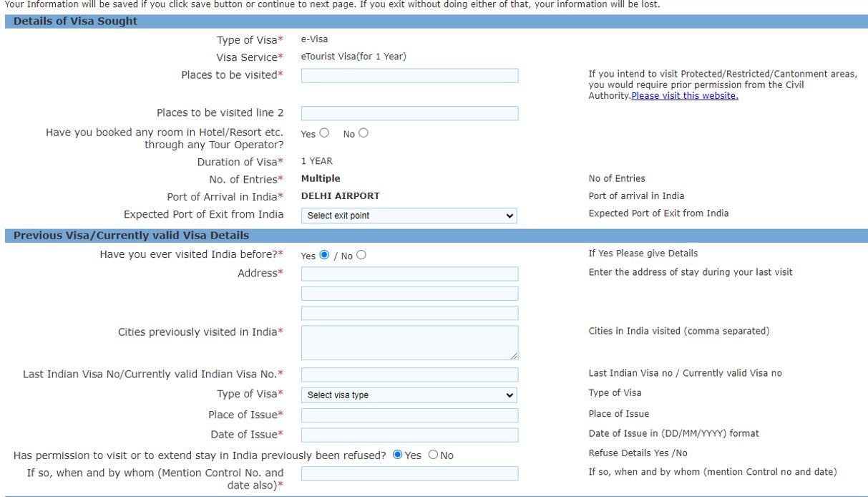Viewport: 868px width, 497px height.
Task: Click the Places to be visited field
Action: (x=409, y=76)
